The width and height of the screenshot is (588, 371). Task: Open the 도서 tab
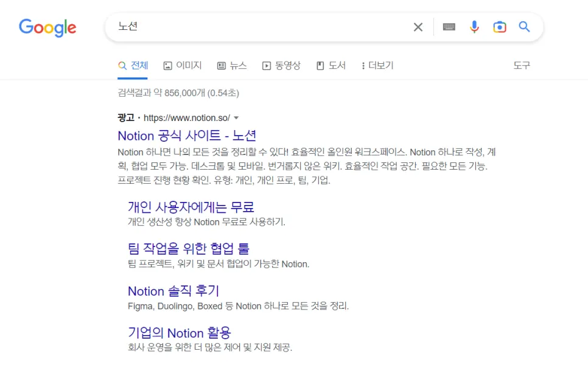[x=331, y=66]
